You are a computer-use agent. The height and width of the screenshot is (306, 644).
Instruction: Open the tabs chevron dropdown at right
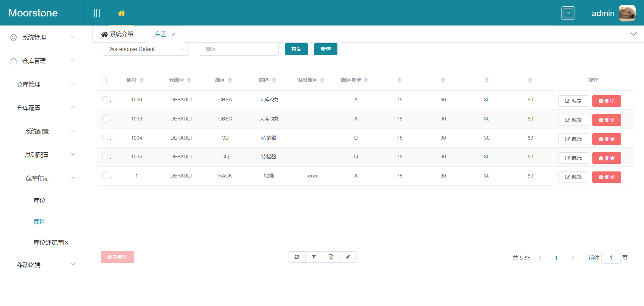[x=633, y=34]
